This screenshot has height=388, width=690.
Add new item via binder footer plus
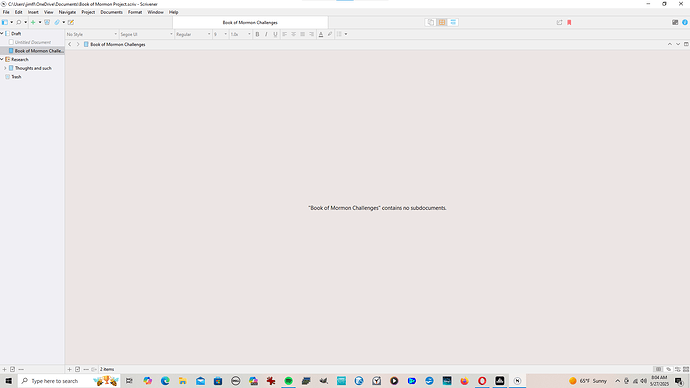[x=4, y=370]
